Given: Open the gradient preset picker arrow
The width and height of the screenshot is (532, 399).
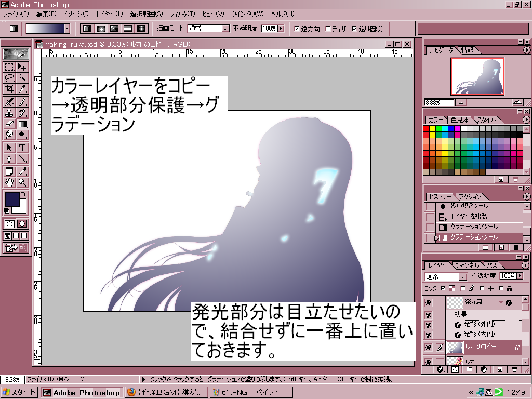Looking at the screenshot, I should [66, 29].
